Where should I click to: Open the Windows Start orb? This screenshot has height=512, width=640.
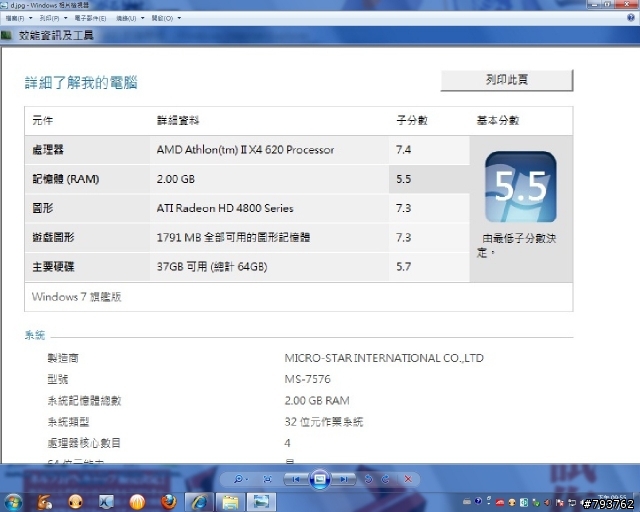tap(13, 502)
